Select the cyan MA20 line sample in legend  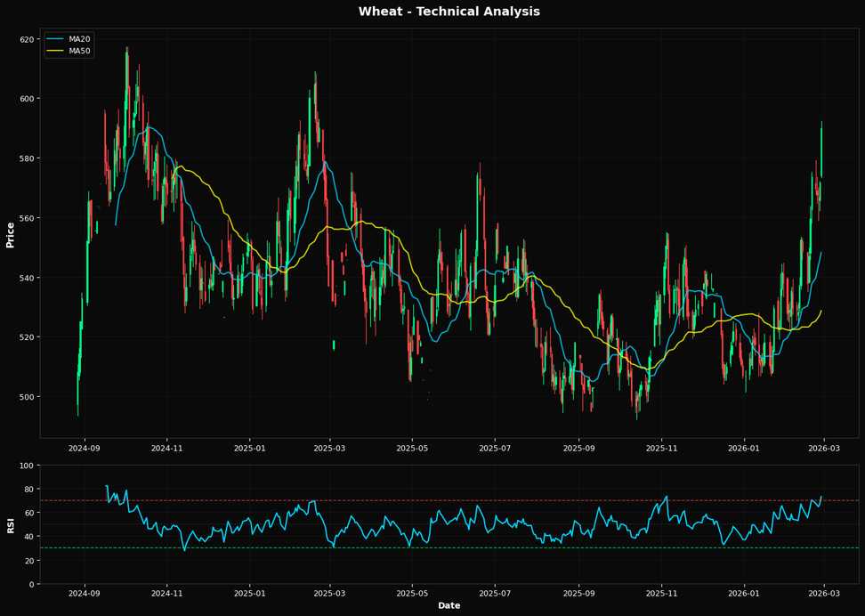(x=55, y=39)
